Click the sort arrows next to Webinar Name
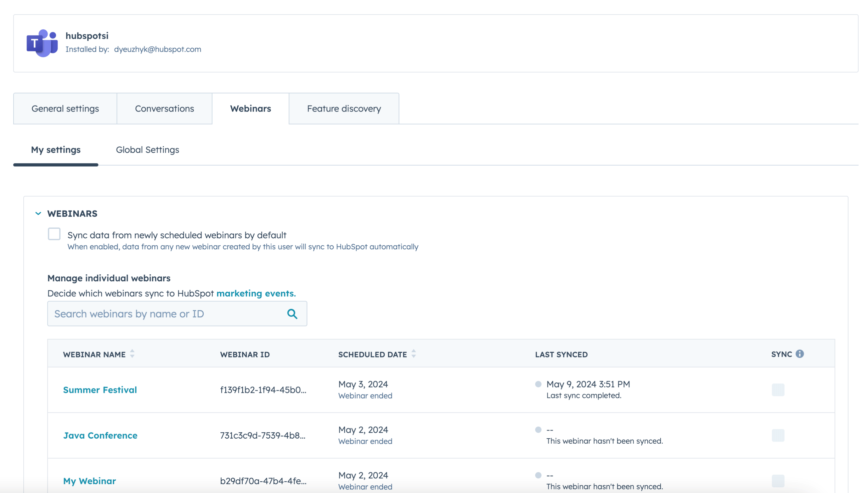The height and width of the screenshot is (493, 868). click(132, 354)
